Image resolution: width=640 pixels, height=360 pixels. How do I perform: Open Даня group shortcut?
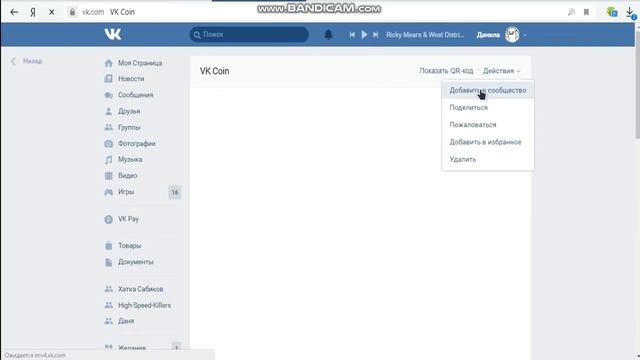(x=126, y=321)
